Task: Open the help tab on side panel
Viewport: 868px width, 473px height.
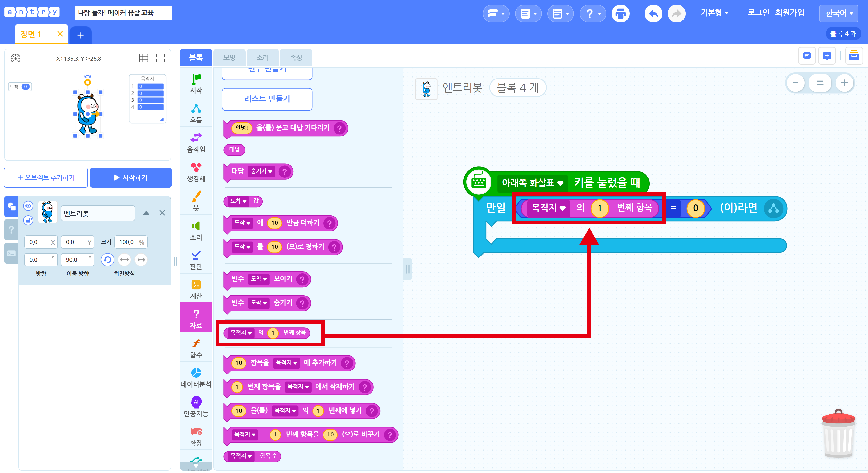Action: pyautogui.click(x=11, y=230)
